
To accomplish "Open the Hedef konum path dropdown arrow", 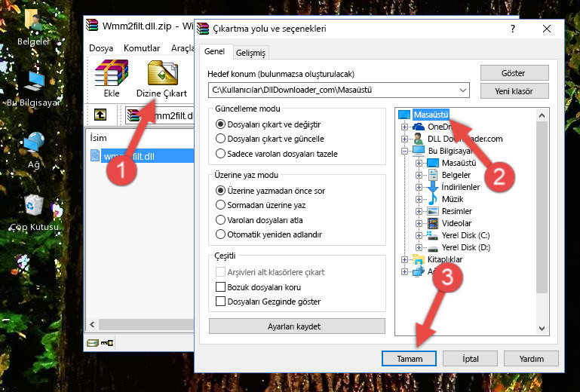I will point(463,90).
